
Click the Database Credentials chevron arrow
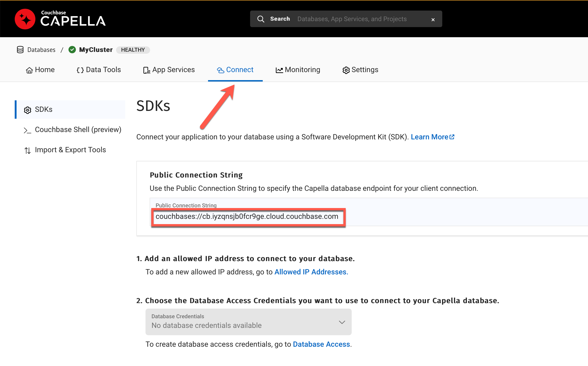342,322
